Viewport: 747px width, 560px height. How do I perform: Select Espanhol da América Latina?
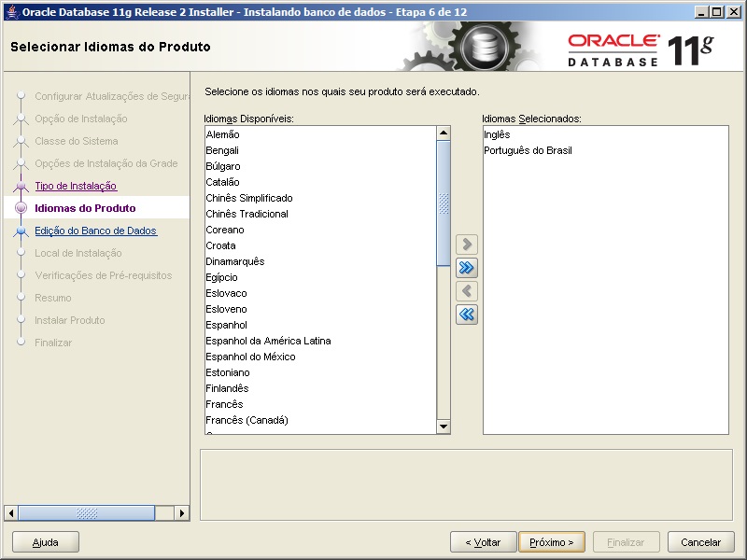(320, 341)
